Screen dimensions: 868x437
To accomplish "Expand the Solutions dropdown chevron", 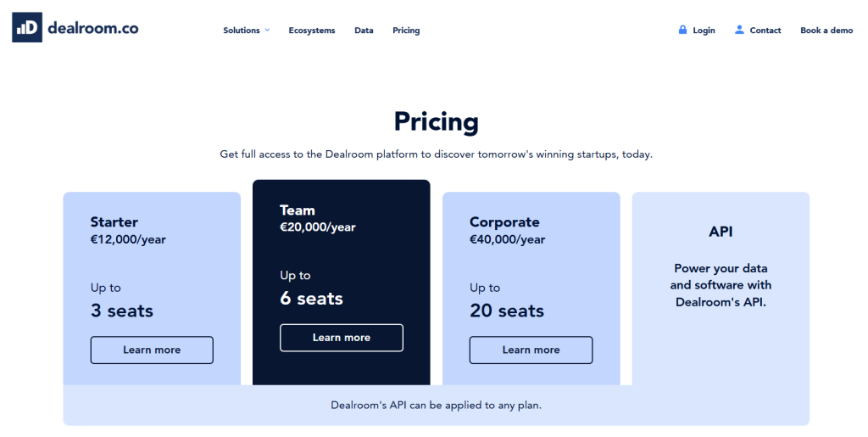I will pos(267,30).
